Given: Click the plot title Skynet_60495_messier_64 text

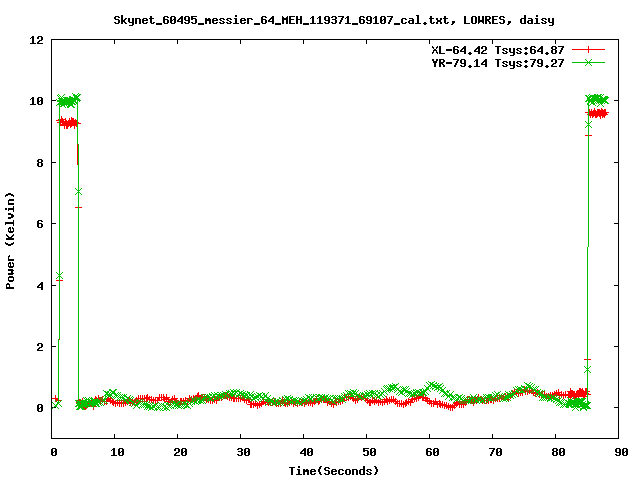Looking at the screenshot, I should click(333, 20).
